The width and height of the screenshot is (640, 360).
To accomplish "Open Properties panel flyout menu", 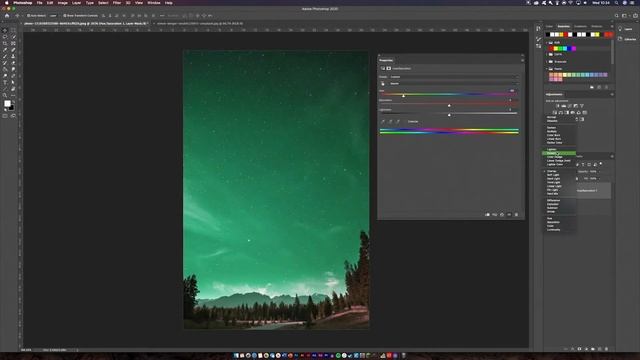I will 522,60.
